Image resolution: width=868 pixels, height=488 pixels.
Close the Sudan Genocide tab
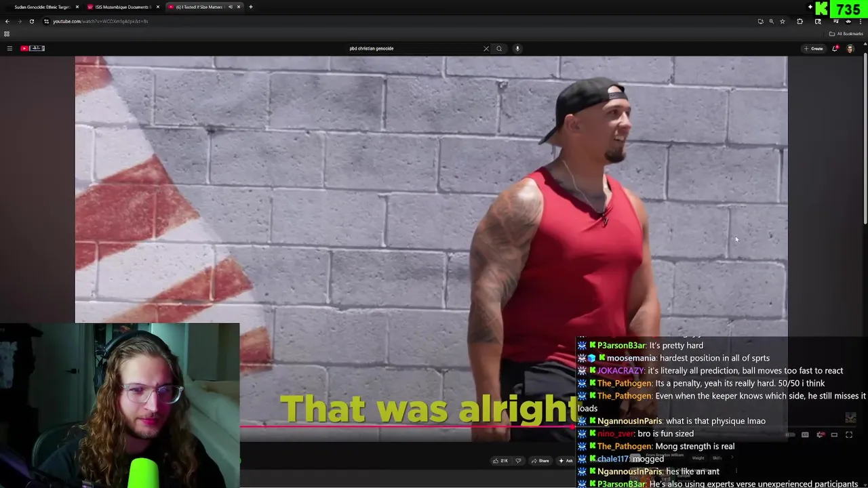[77, 7]
